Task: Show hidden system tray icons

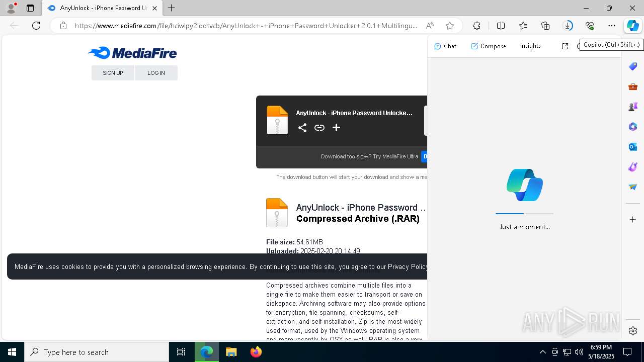Action: 542,352
